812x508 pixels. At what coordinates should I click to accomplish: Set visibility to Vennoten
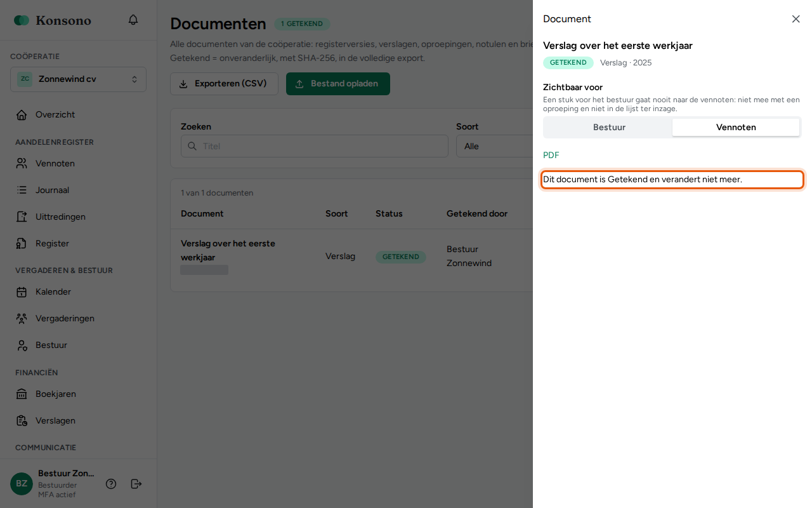point(736,128)
